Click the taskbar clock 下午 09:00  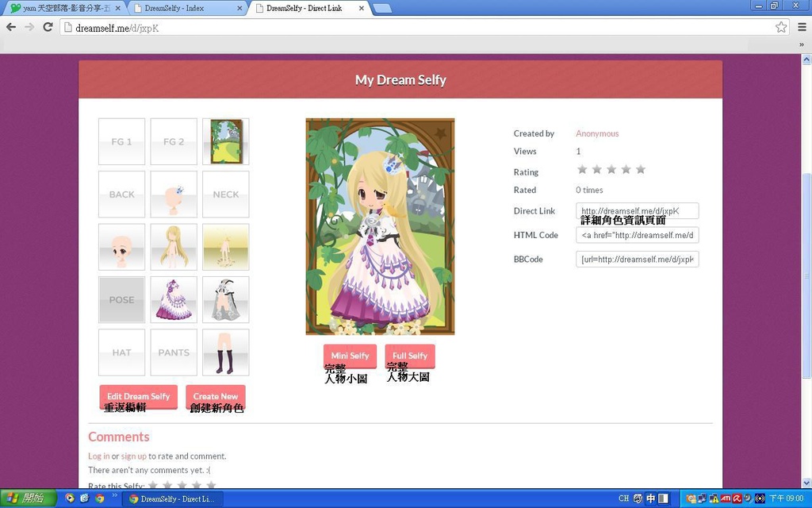[786, 498]
